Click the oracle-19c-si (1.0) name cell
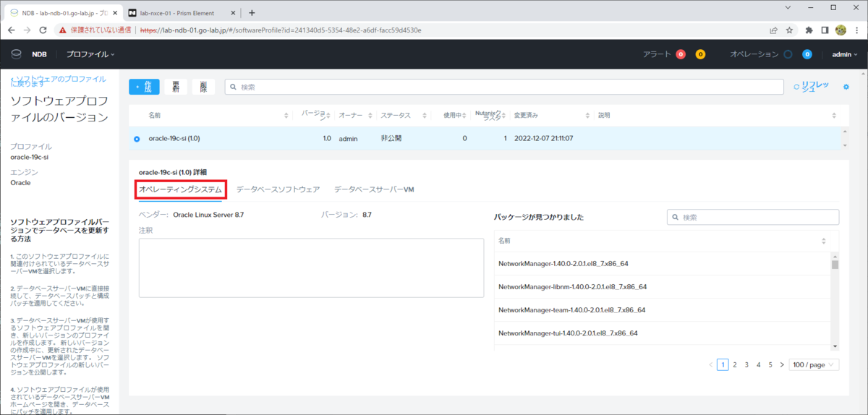The height and width of the screenshot is (415, 868). (174, 138)
